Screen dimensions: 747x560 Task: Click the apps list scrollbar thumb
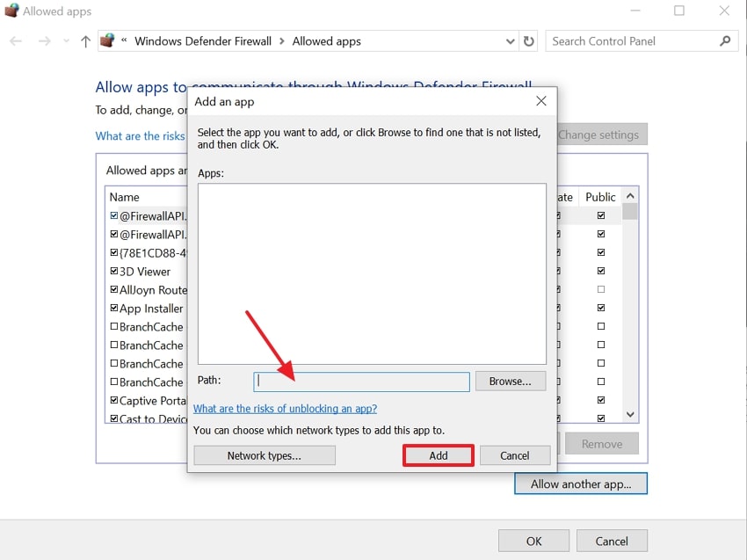[x=630, y=212]
